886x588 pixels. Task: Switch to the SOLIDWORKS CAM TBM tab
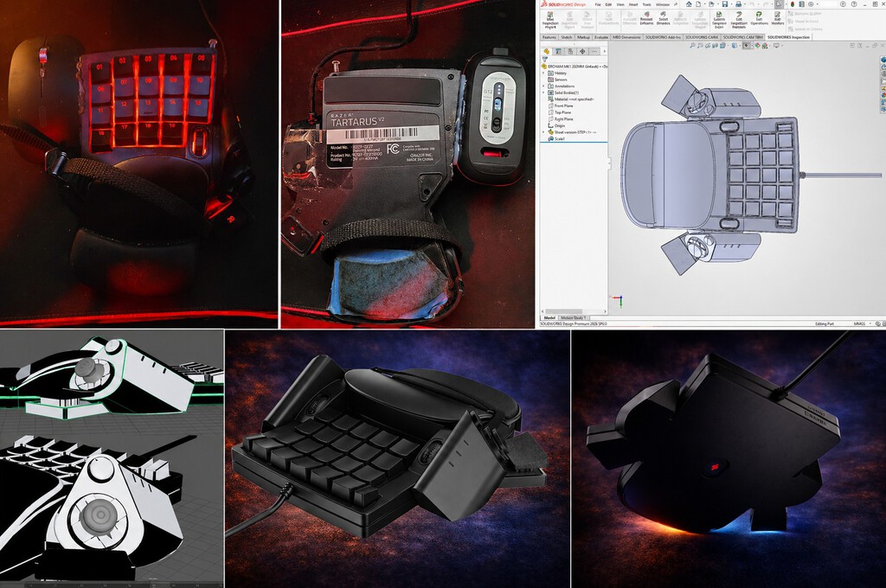[743, 37]
